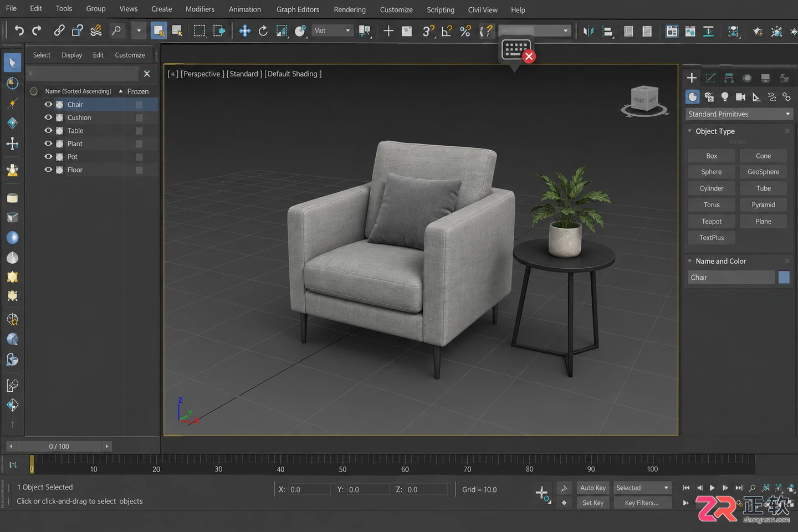Click the Bind to Space Warp icon
Screen dimensions: 798x532
(x=96, y=30)
